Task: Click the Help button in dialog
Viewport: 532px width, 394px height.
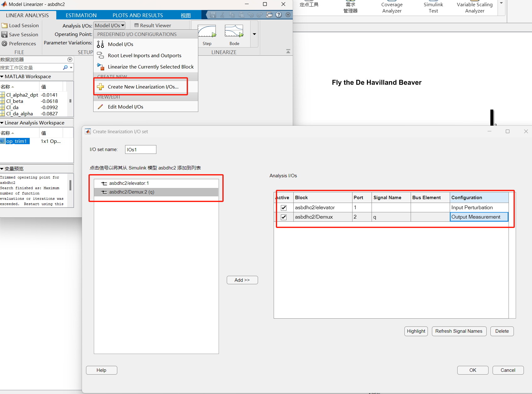Action: (x=101, y=370)
